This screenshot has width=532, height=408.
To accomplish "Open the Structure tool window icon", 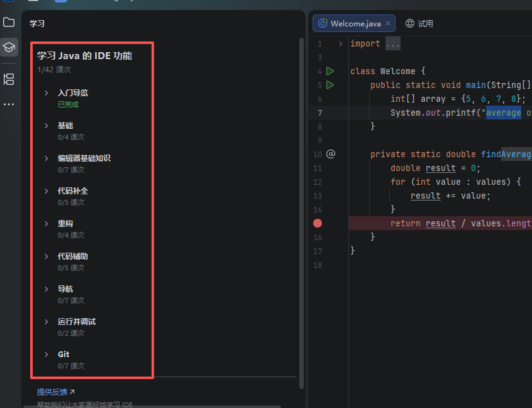I will (9, 79).
